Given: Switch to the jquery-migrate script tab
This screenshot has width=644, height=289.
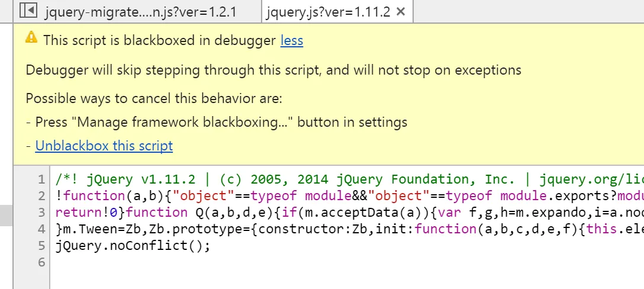Looking at the screenshot, I should [x=141, y=12].
